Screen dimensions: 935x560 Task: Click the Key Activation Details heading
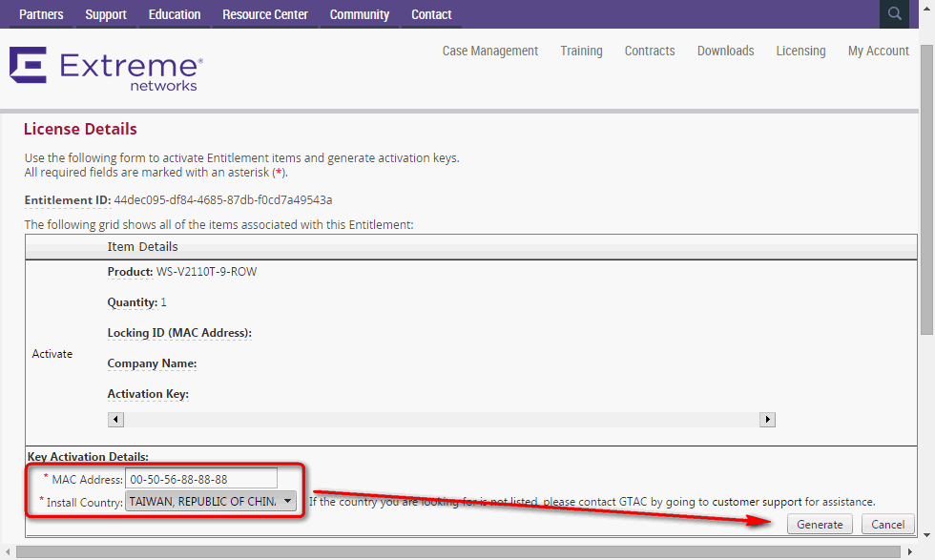pos(88,456)
